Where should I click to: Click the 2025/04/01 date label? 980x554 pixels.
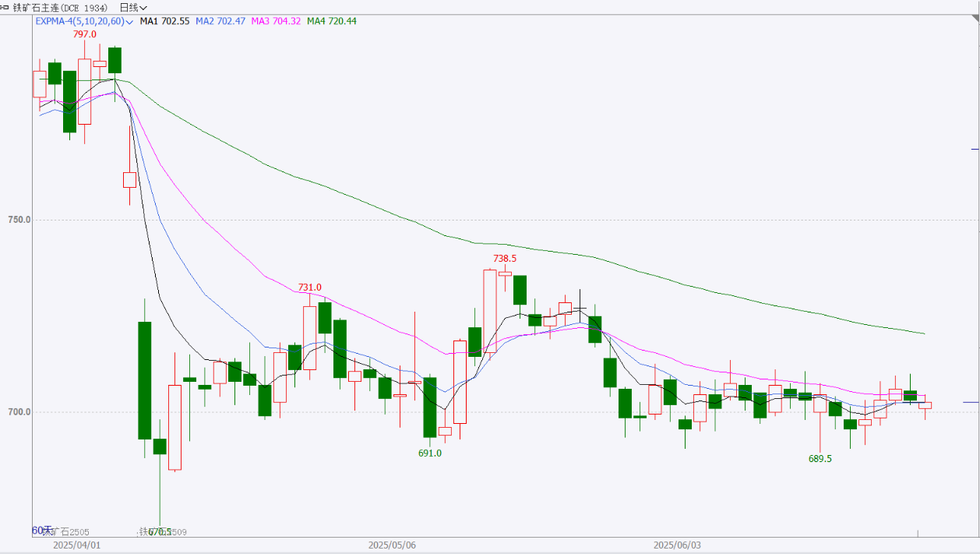point(77,546)
